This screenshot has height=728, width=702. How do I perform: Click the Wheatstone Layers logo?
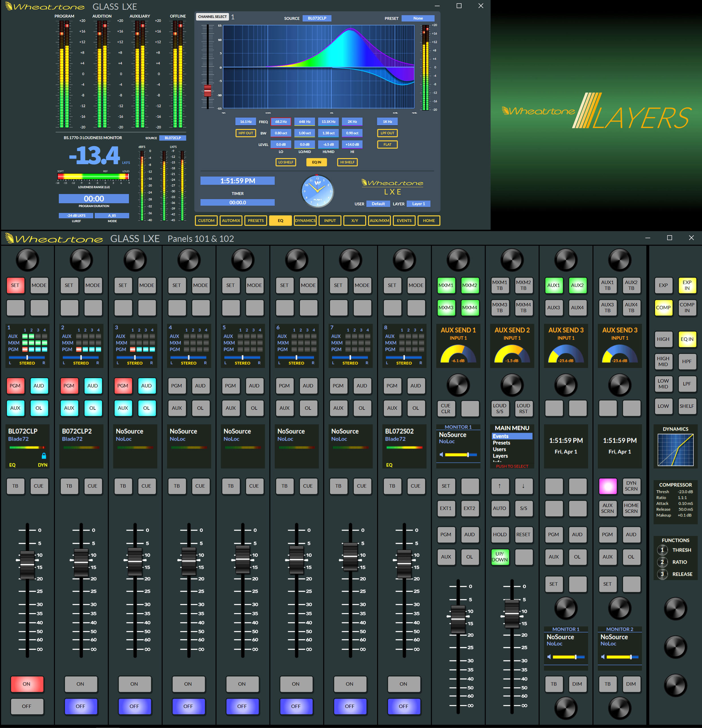coord(596,111)
